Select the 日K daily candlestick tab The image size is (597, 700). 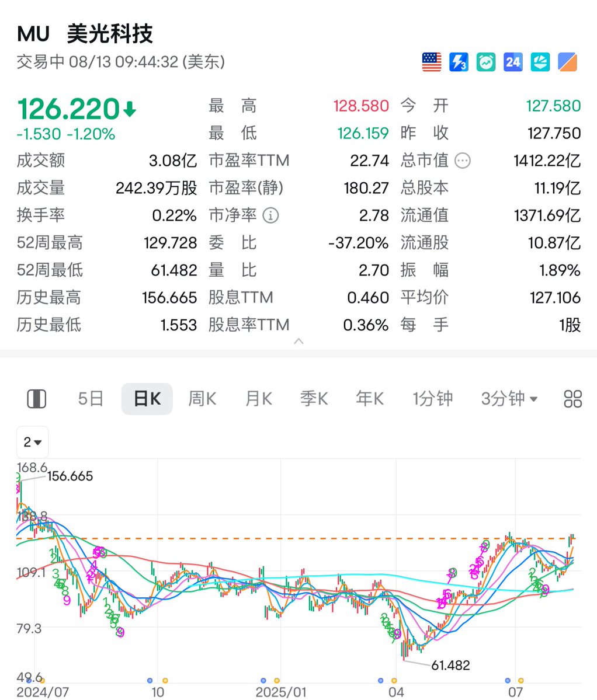point(147,399)
